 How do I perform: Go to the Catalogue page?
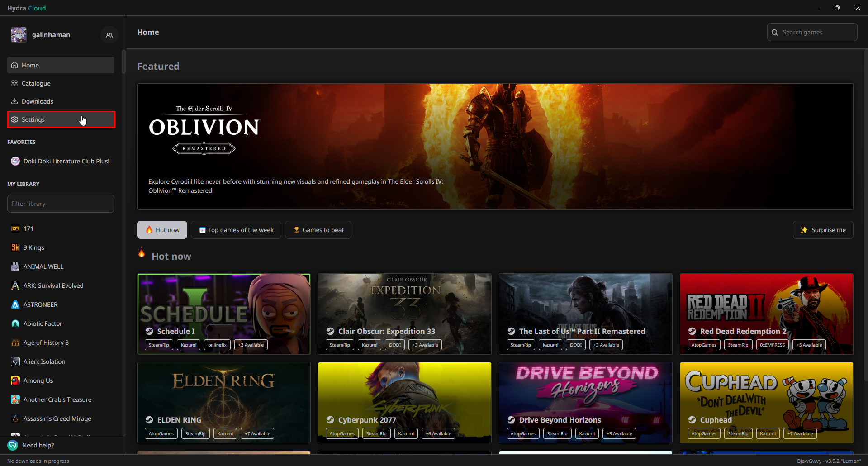36,83
